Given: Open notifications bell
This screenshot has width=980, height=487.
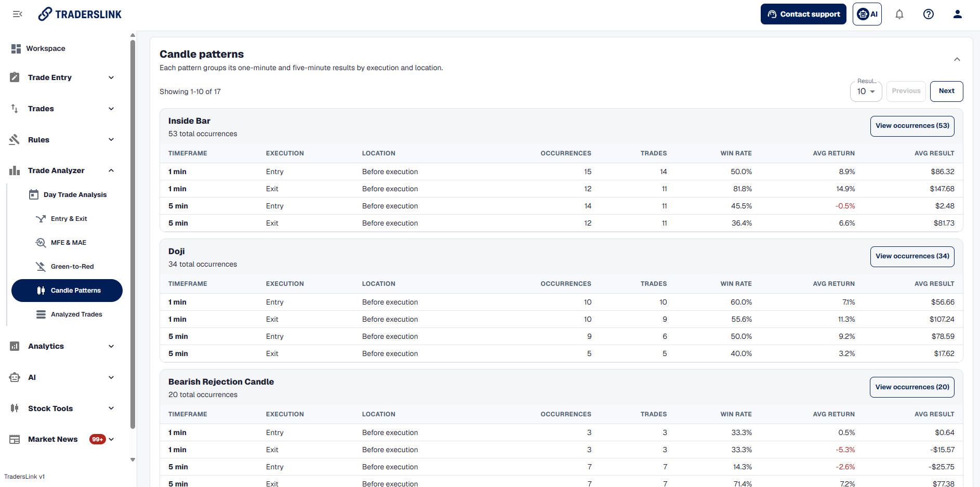Looking at the screenshot, I should (899, 14).
